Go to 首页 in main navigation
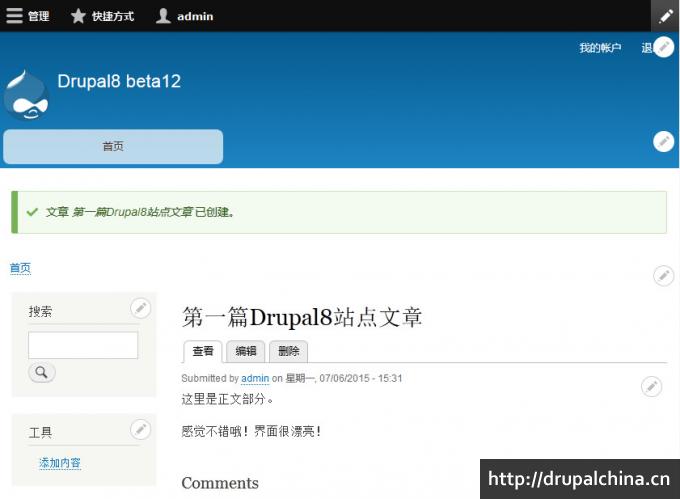 click(113, 147)
